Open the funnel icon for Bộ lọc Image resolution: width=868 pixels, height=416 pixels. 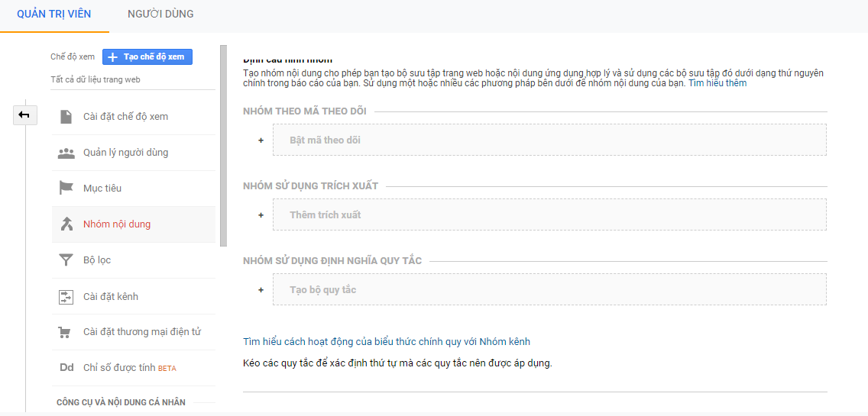coord(66,260)
